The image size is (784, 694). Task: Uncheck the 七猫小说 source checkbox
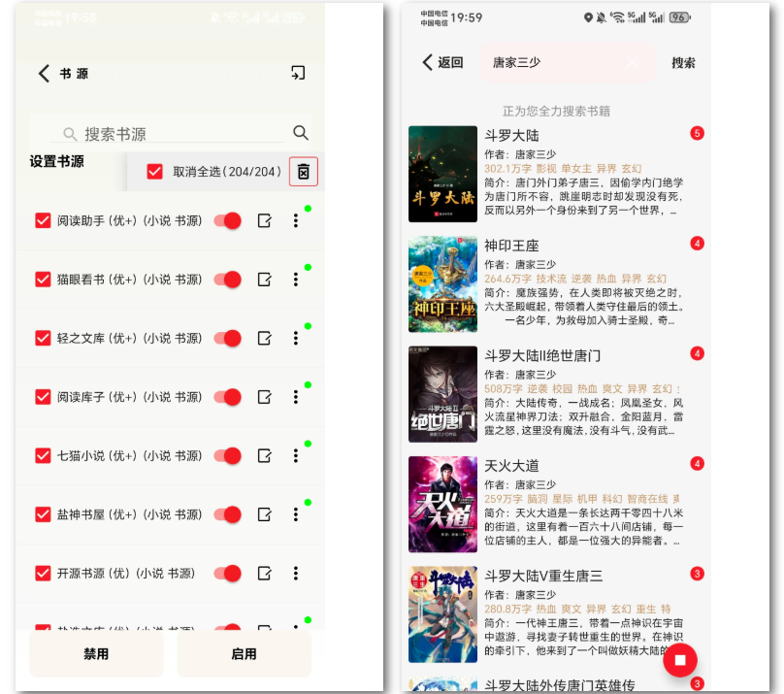point(43,455)
